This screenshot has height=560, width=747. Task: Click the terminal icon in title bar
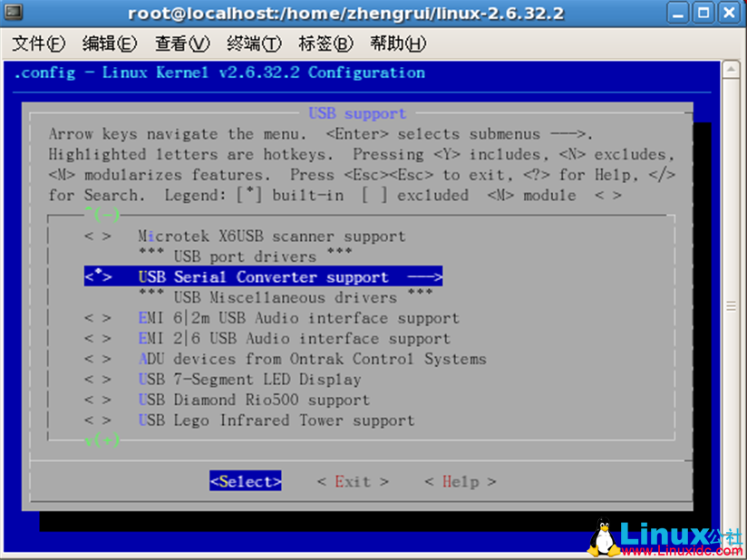pyautogui.click(x=13, y=12)
